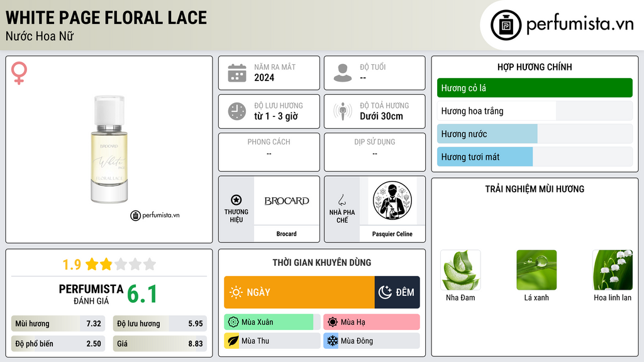Image resolution: width=644 pixels, height=362 pixels.
Task: Click the Brocard brand name label
Action: 286,234
